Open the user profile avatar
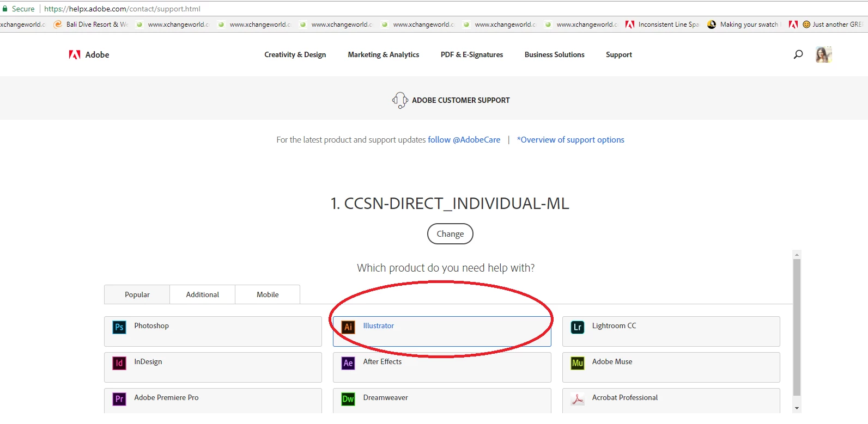The width and height of the screenshot is (868, 424). point(823,54)
